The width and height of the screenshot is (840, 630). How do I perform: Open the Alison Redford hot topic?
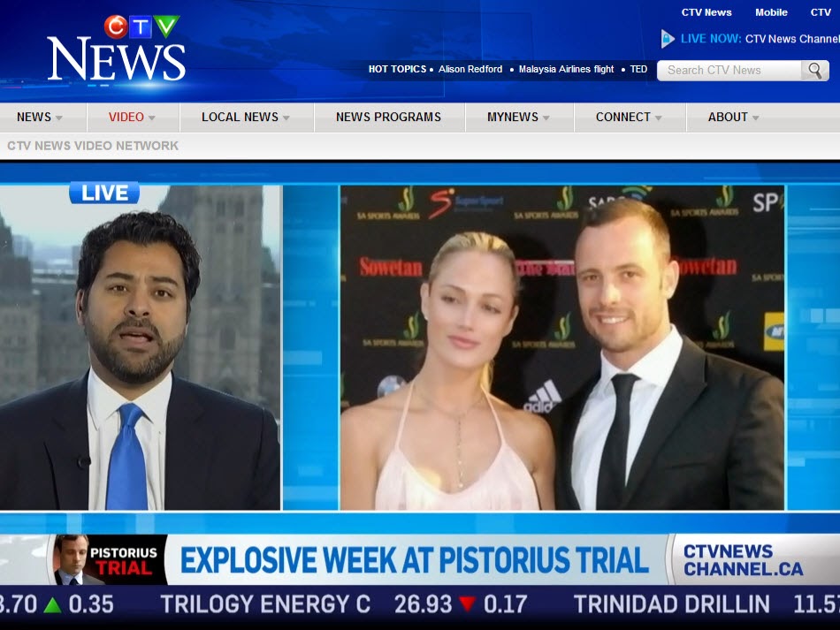click(470, 69)
